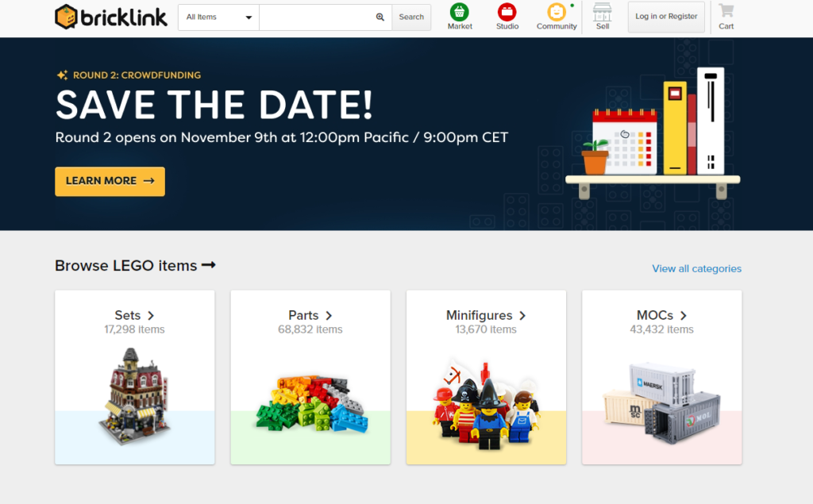813x504 pixels.
Task: Click the LEARN MORE button
Action: click(110, 181)
